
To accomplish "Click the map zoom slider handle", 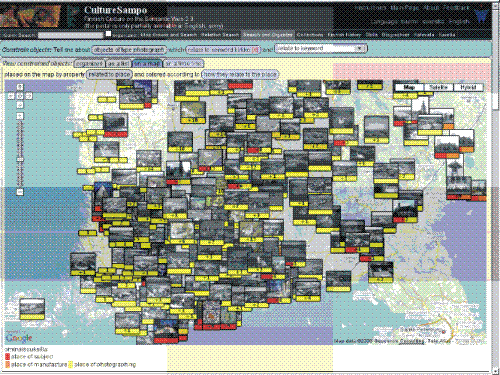I will tap(20, 159).
